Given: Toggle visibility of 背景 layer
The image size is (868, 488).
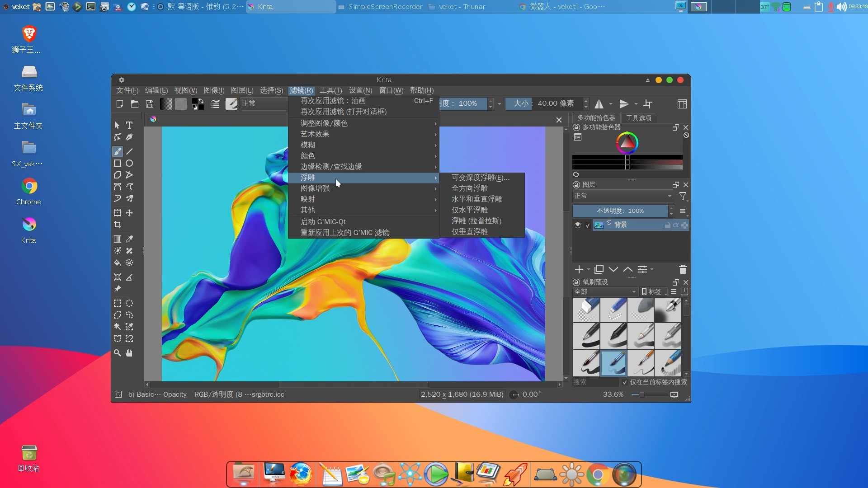Looking at the screenshot, I should click(x=577, y=225).
